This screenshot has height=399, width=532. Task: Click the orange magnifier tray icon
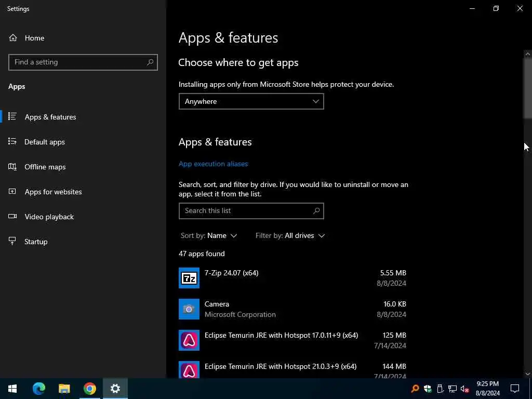(415, 389)
